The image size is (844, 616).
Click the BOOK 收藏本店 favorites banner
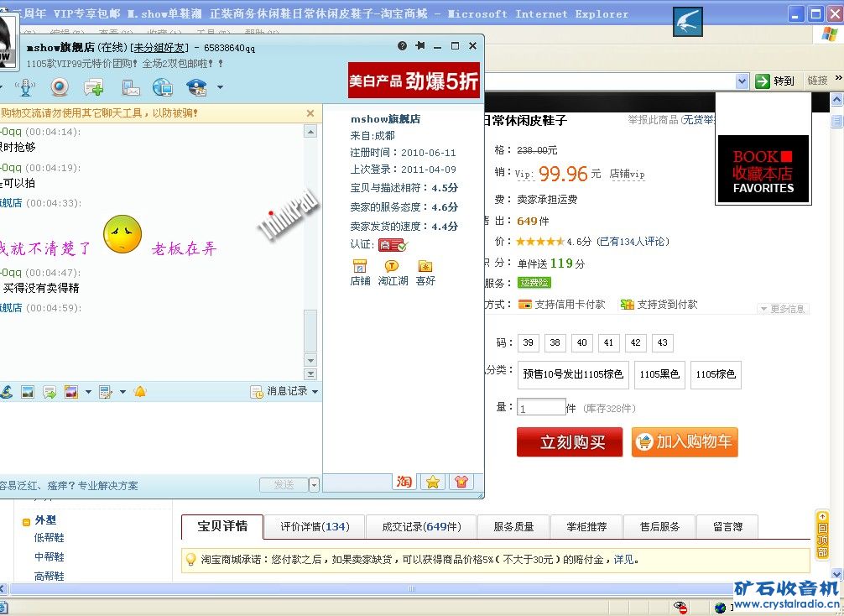(763, 169)
